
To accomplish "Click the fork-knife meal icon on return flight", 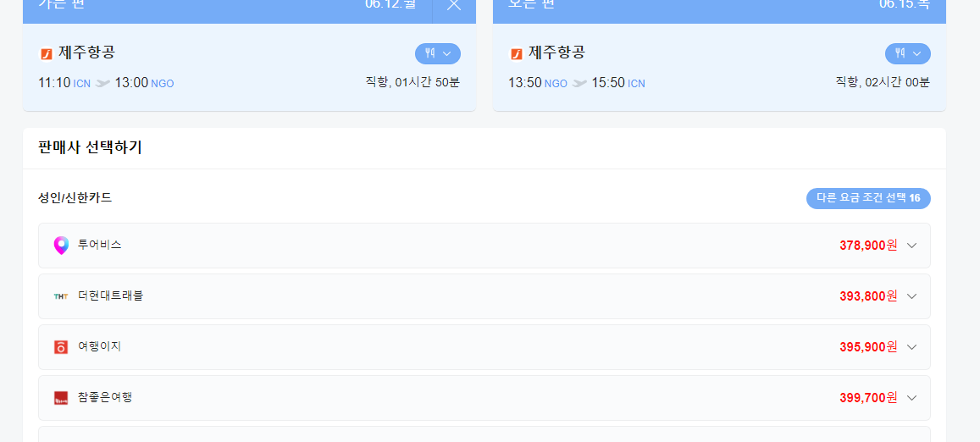I will tap(900, 53).
